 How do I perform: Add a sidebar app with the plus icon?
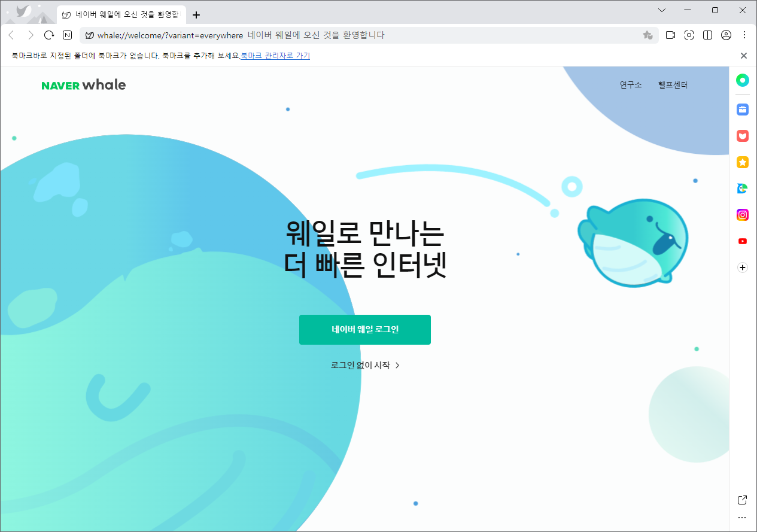click(743, 267)
